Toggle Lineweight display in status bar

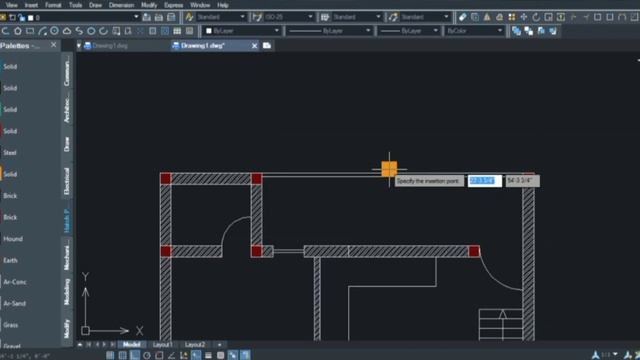pyautogui.click(x=208, y=355)
